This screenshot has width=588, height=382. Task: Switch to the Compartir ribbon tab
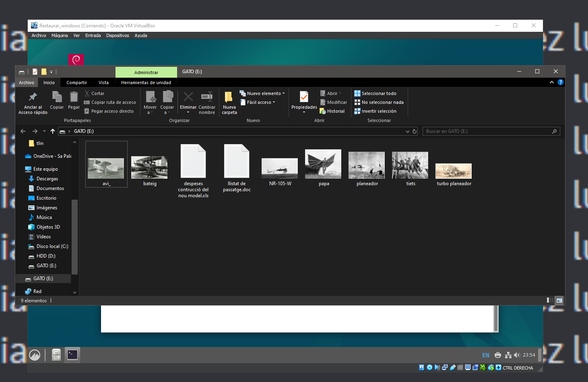pos(76,82)
